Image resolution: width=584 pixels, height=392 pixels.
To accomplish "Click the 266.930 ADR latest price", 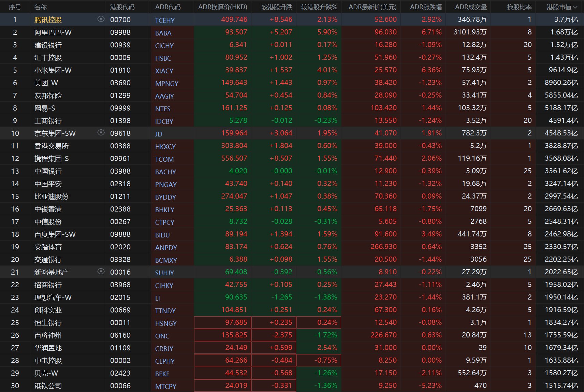I will click(x=384, y=247).
